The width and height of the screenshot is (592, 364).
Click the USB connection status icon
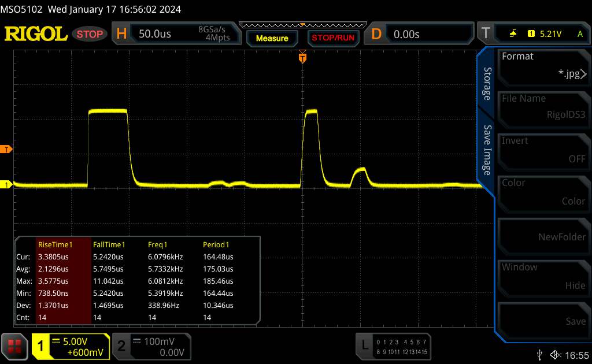pyautogui.click(x=540, y=354)
